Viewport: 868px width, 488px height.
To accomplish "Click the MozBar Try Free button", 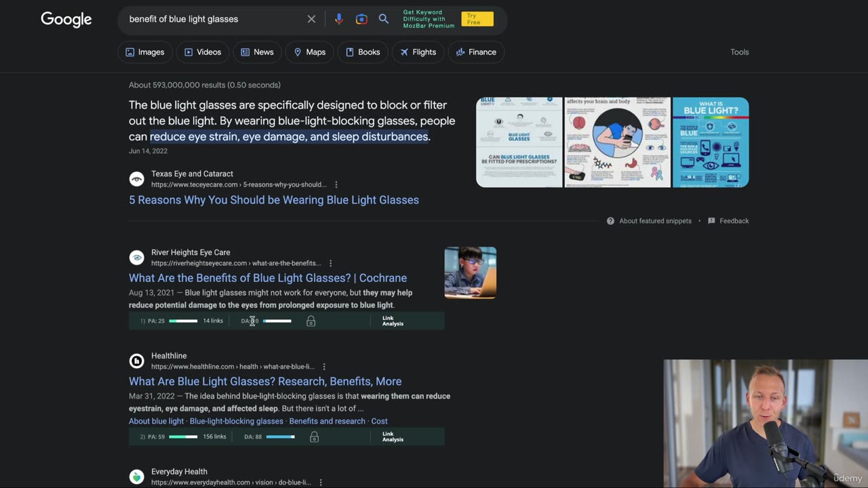I will click(477, 19).
